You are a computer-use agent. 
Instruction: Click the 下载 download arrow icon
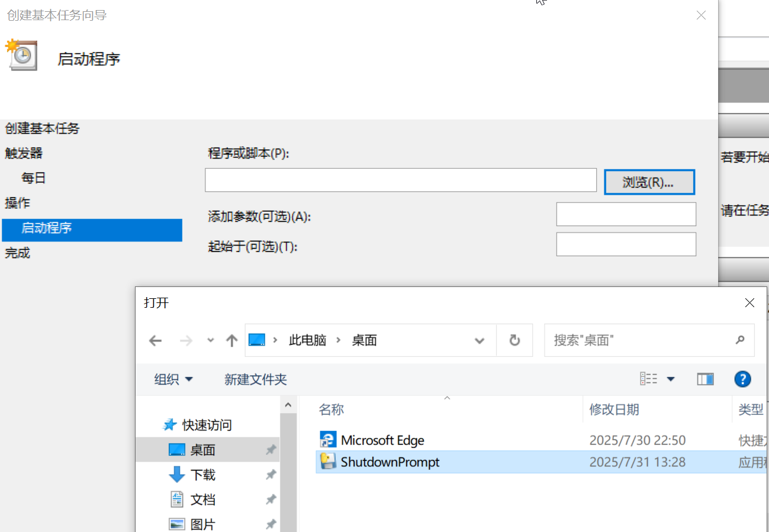tap(177, 475)
